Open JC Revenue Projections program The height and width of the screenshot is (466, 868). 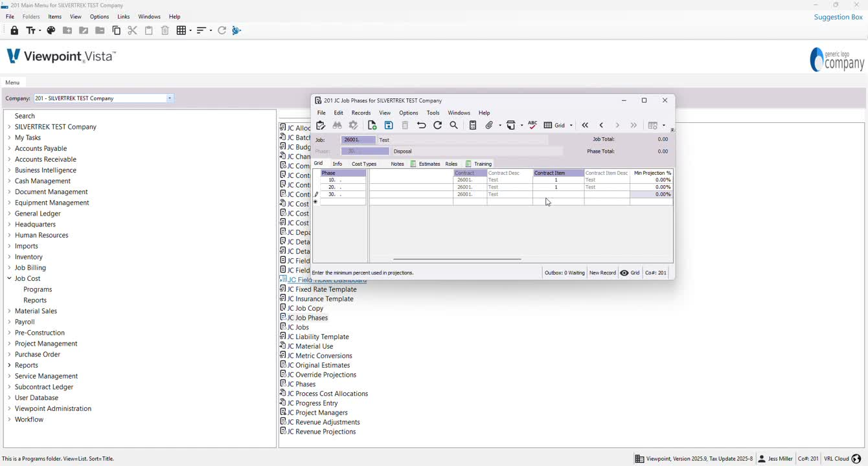pos(321,432)
